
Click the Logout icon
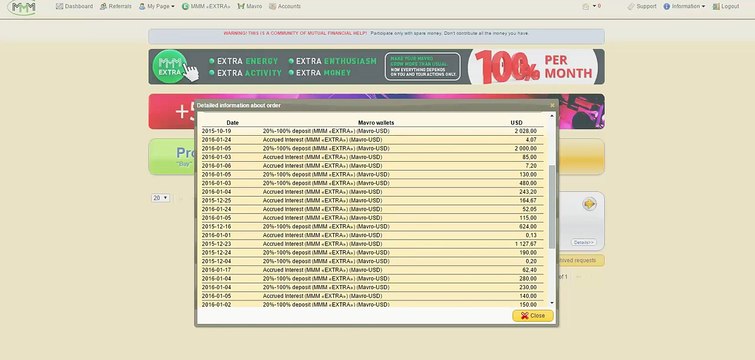716,6
